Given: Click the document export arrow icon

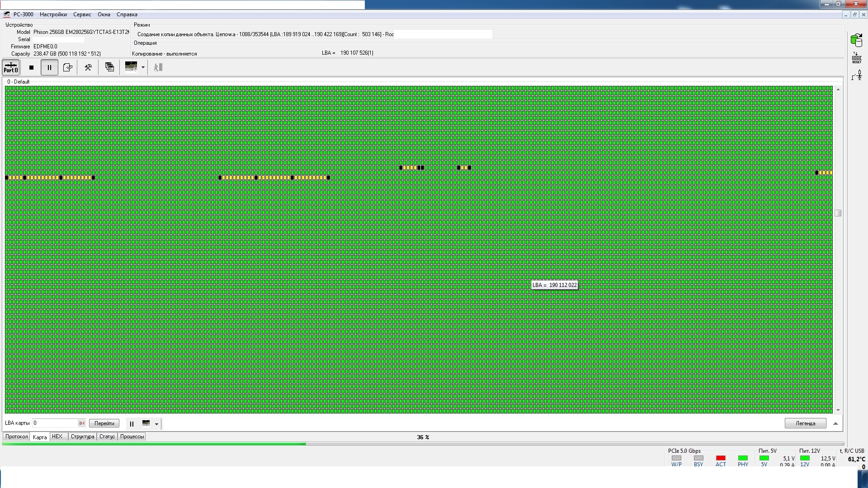Looking at the screenshot, I should [68, 67].
